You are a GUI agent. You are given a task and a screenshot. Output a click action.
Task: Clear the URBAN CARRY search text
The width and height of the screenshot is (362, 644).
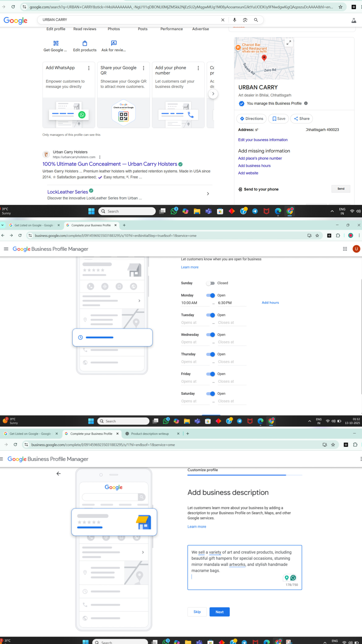[x=223, y=20]
